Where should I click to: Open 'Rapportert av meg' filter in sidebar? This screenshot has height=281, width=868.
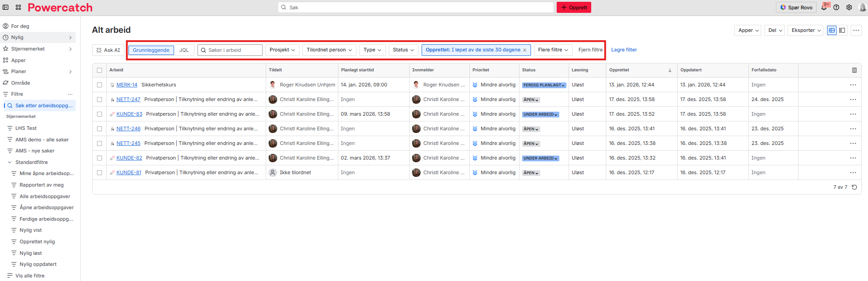tap(41, 185)
